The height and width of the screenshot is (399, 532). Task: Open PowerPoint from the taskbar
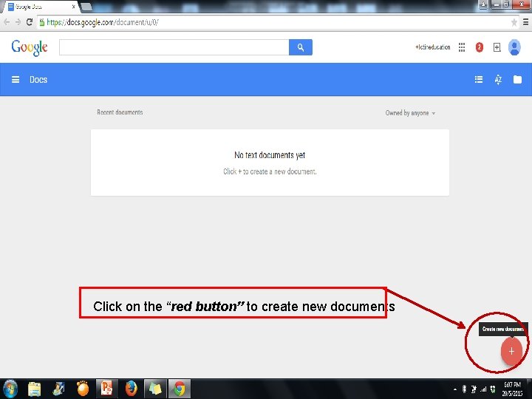106,389
